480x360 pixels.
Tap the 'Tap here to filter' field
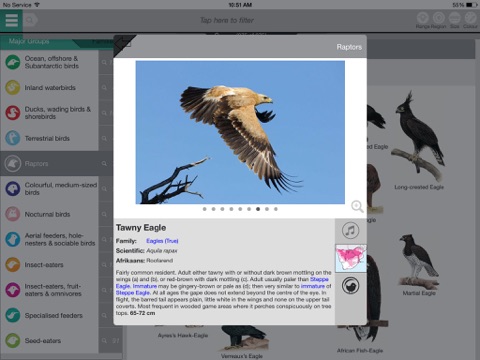click(x=227, y=20)
